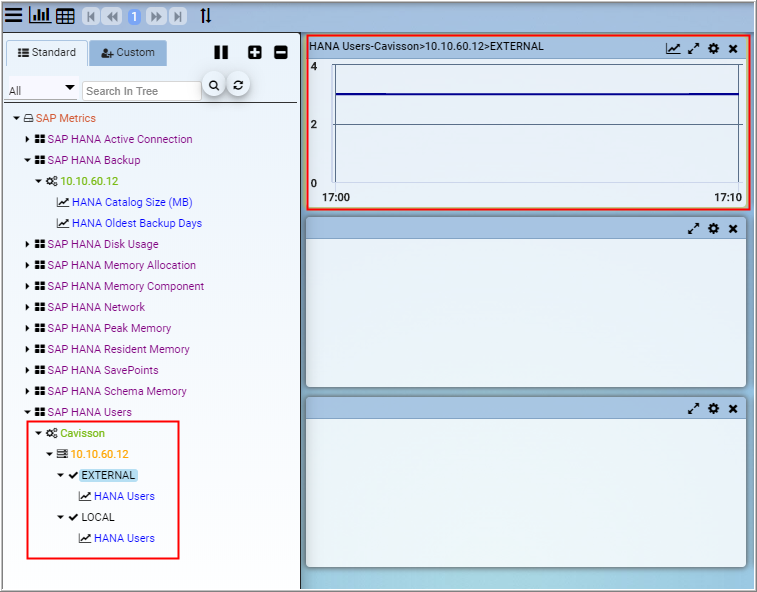757x592 pixels.
Task: Switch to the Custom tab
Action: click(128, 53)
